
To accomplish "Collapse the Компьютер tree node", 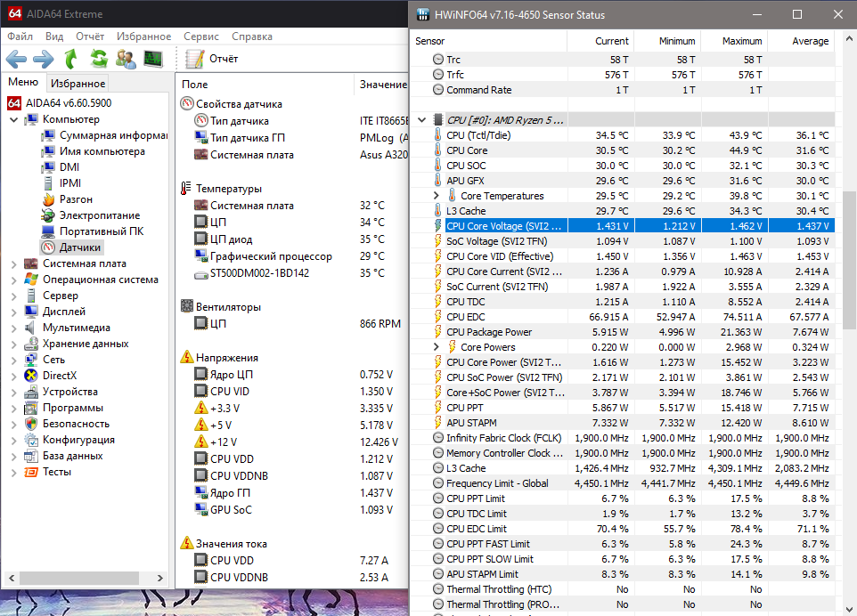I will pyautogui.click(x=14, y=119).
